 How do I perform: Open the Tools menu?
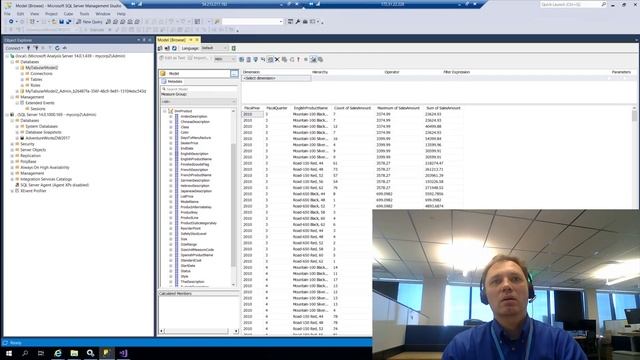coord(84,14)
